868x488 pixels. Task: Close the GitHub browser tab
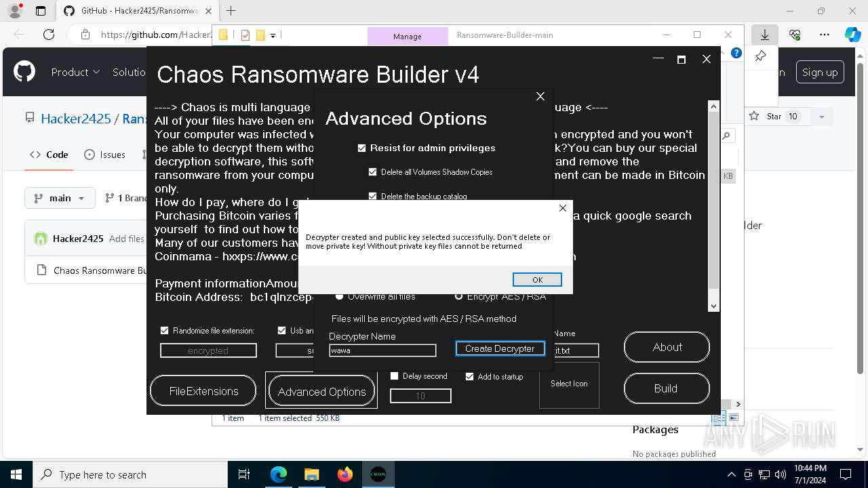[x=210, y=11]
